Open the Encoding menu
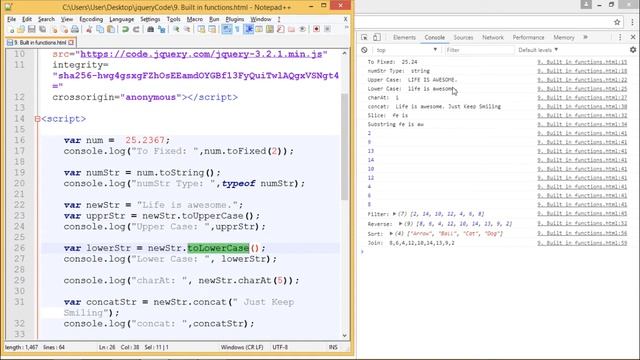The image size is (640, 360). 91,19
